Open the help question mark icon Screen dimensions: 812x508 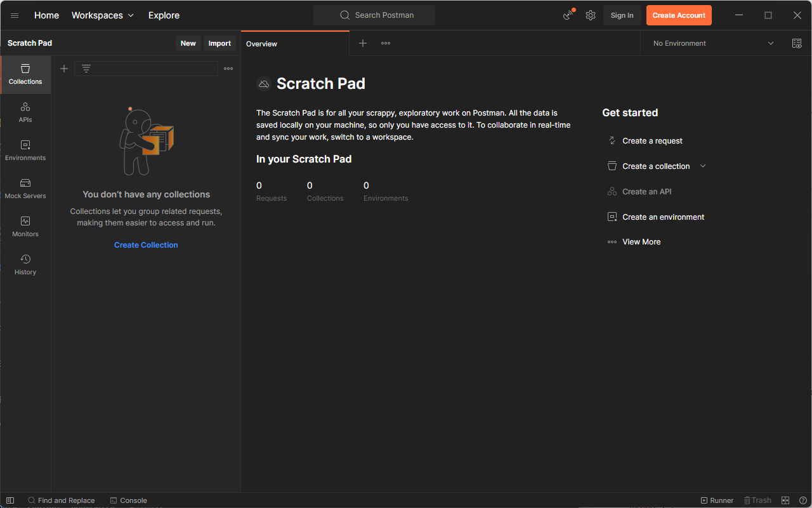pos(803,500)
